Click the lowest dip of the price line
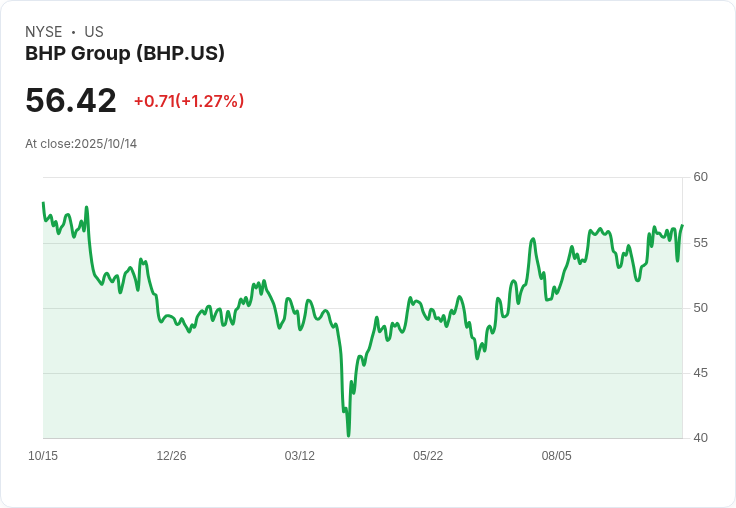 click(x=348, y=435)
